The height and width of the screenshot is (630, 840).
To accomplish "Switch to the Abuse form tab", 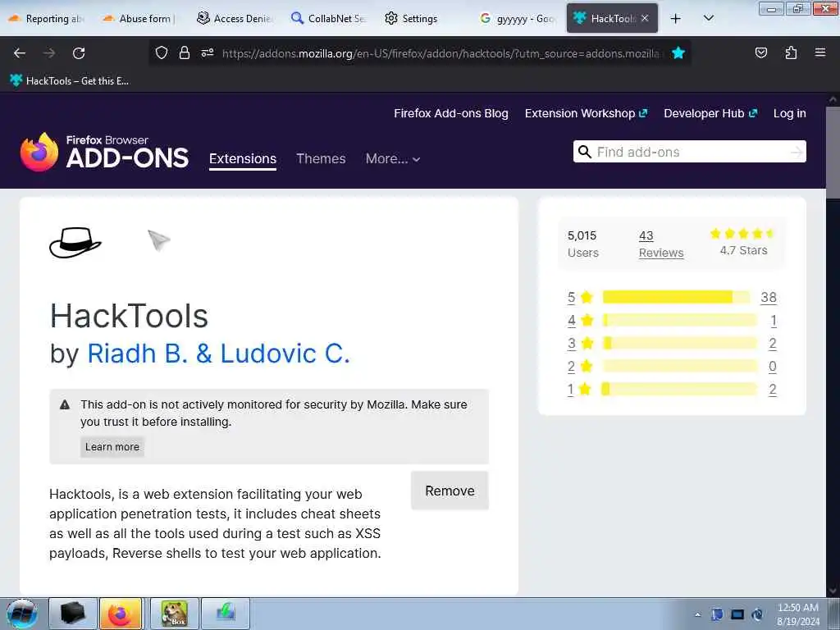I will tap(139, 18).
